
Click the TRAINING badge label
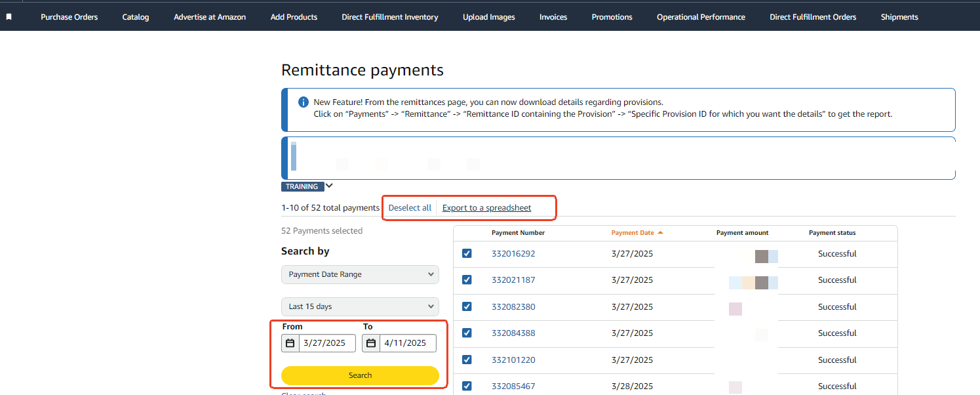(x=302, y=186)
